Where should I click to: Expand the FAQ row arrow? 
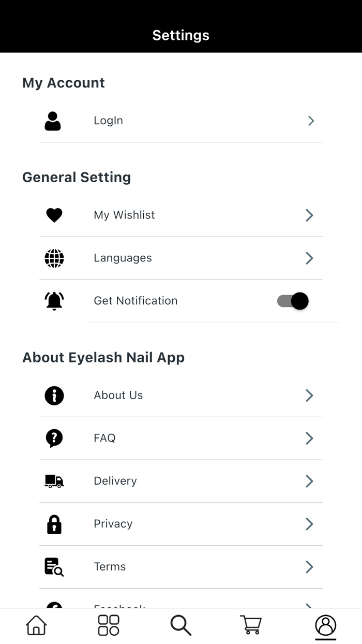(309, 438)
